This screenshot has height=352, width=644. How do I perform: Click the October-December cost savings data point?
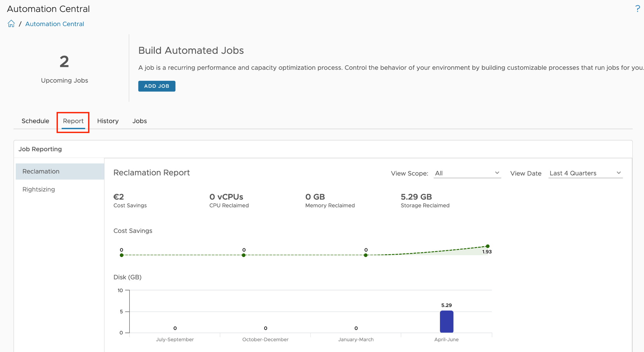(x=244, y=255)
